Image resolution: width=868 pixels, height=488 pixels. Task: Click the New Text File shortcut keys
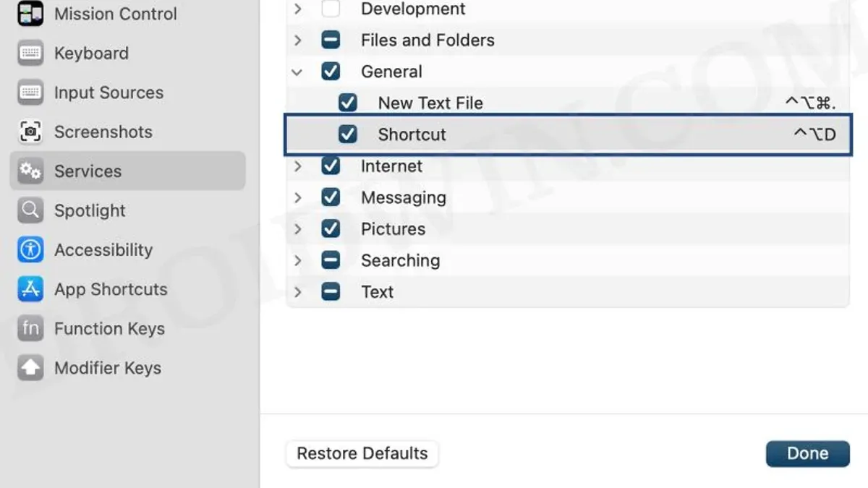[x=810, y=103]
